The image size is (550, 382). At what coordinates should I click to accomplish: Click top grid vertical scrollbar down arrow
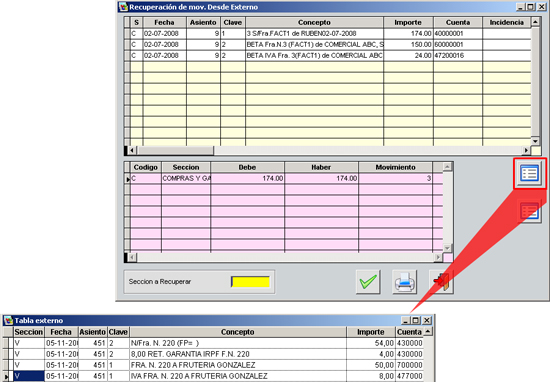535,141
